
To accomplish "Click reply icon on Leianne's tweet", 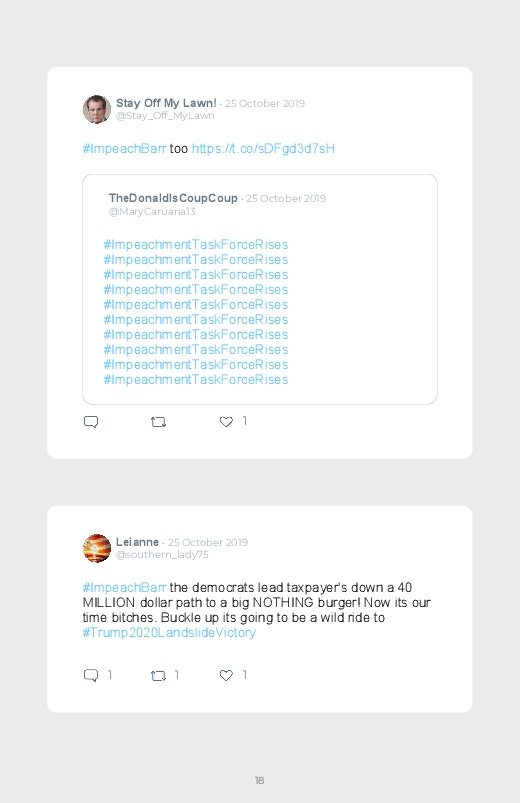I will click(91, 675).
